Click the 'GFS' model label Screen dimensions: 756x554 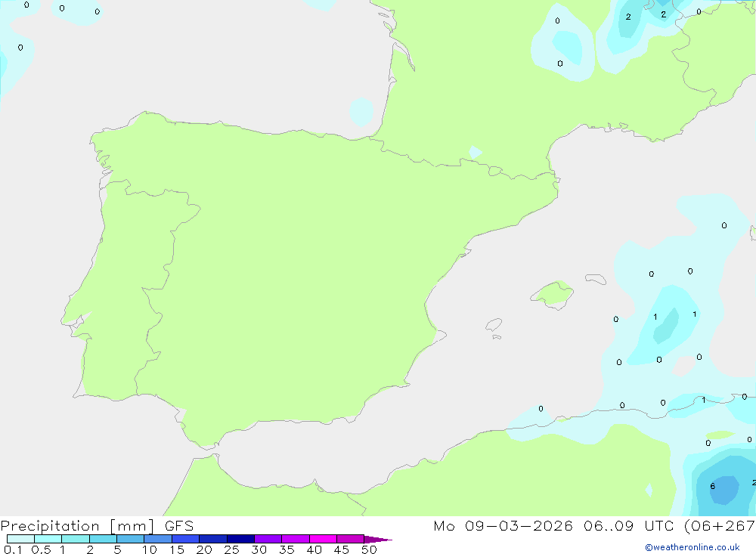pyautogui.click(x=179, y=526)
